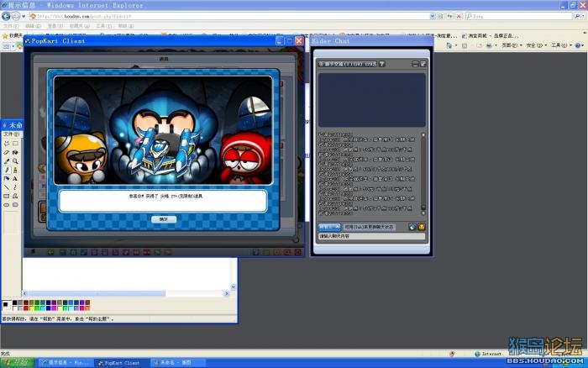Viewport: 588px width, 368px height.
Task: Open the Tools command bar dropdown in IE
Action: [561, 45]
